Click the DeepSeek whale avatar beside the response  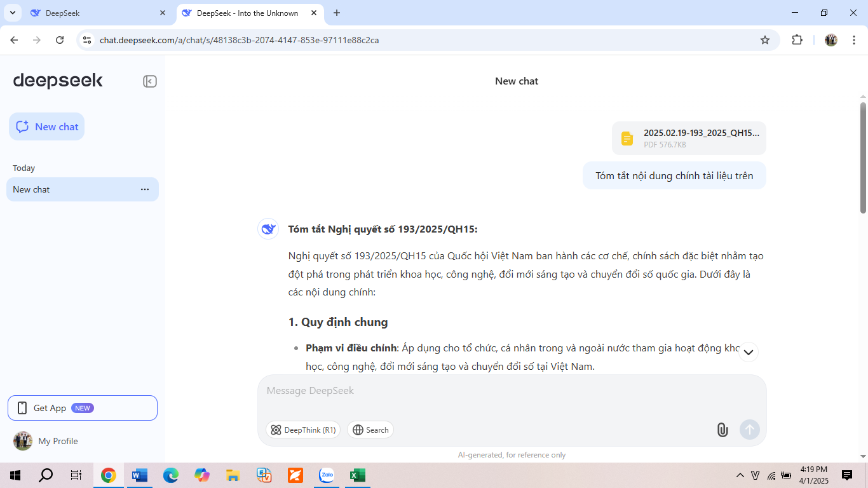(268, 229)
